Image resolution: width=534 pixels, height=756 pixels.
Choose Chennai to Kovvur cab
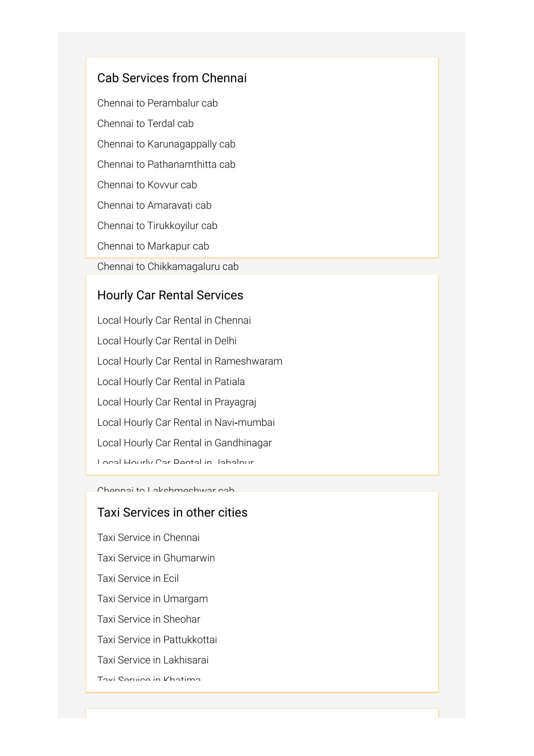pyautogui.click(x=147, y=185)
